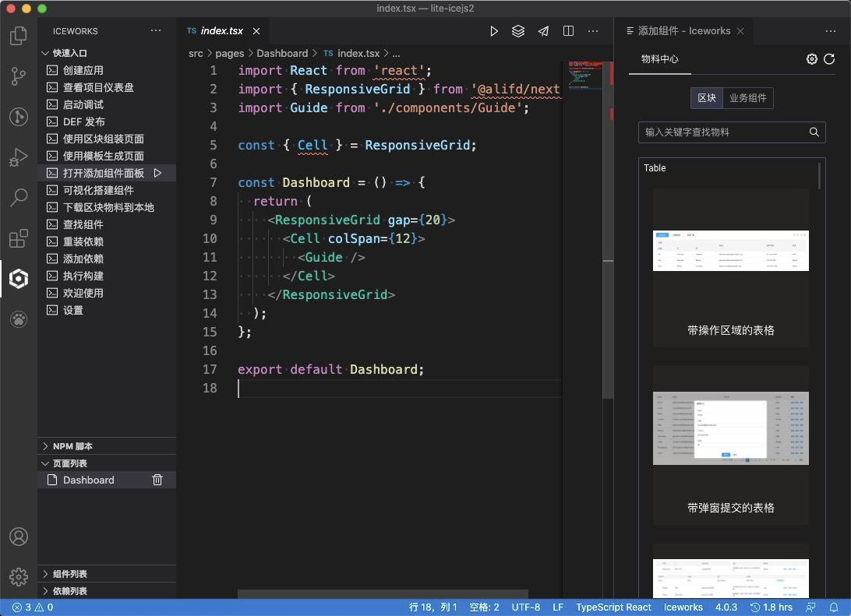Select the Iceworks hexagon icon in activity bar
The image size is (851, 616).
tap(17, 278)
